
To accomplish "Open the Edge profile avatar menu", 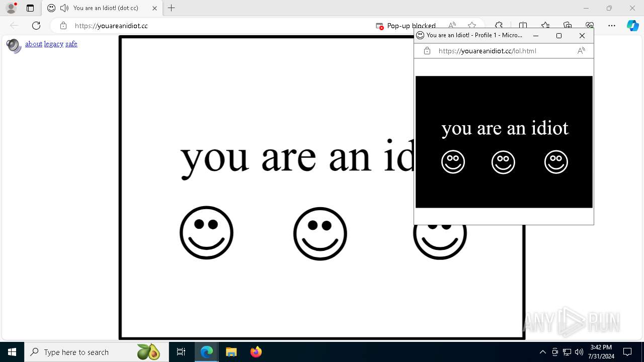I will (11, 8).
